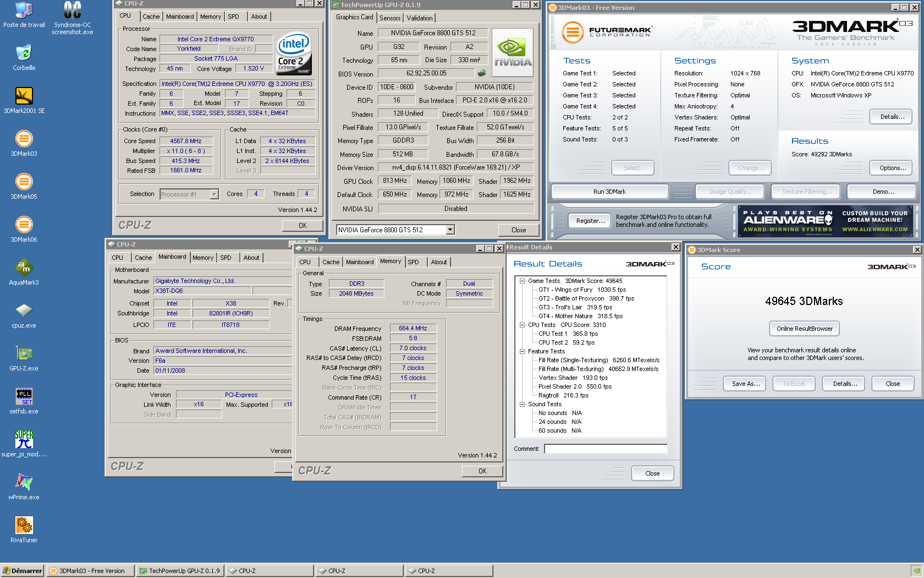The image size is (924, 578).
Task: Click the Futuremark logo in 3DMark03
Action: coord(607,32)
